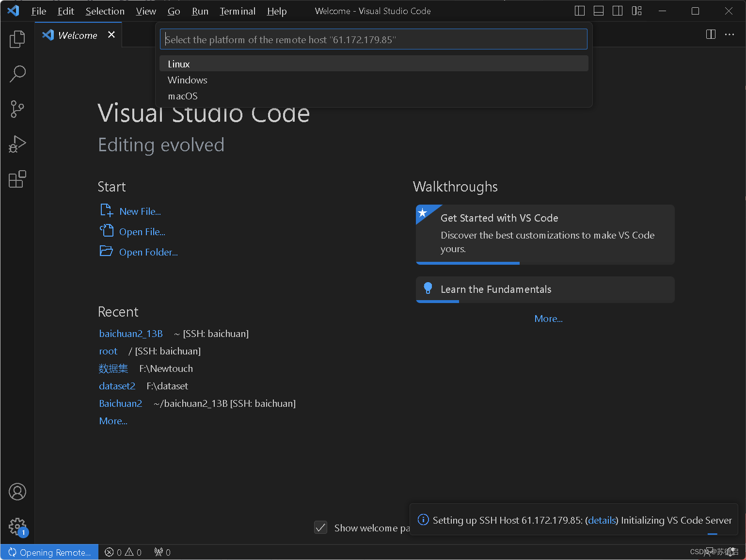Open the Run and Debug icon
The height and width of the screenshot is (560, 746).
pos(17,144)
